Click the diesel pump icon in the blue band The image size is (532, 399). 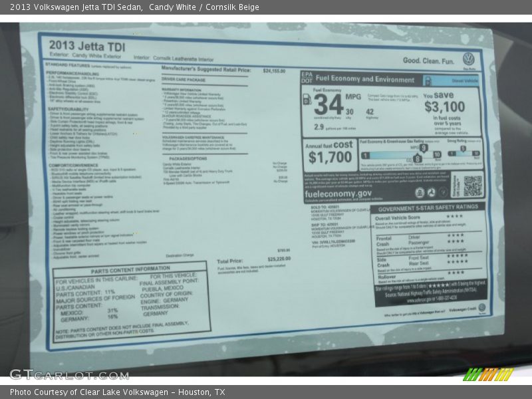428,80
